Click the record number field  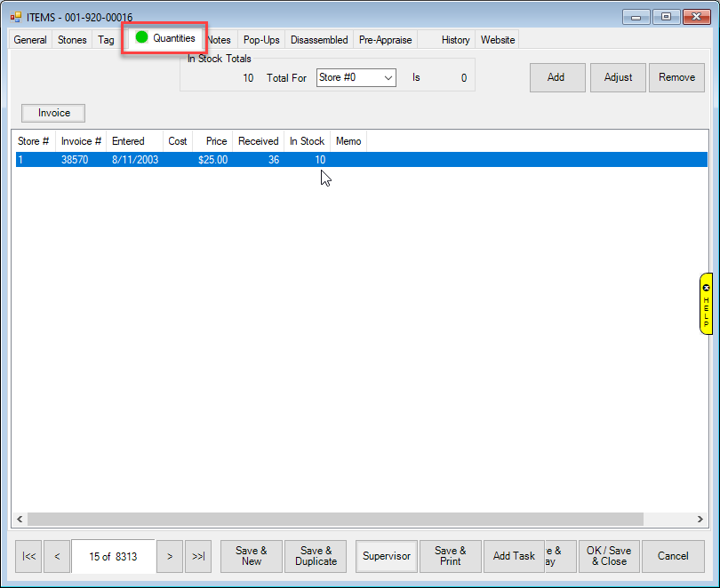(113, 556)
